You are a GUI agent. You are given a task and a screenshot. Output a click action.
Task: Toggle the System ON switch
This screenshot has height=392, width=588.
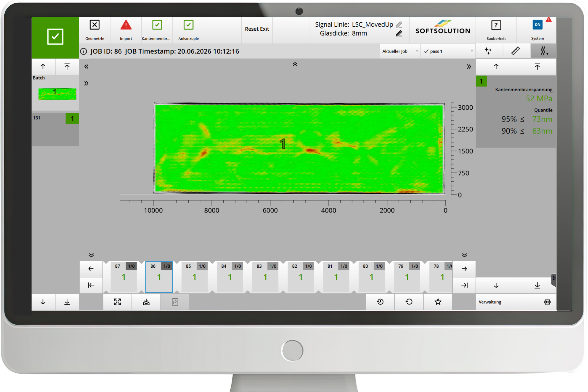coord(537,25)
